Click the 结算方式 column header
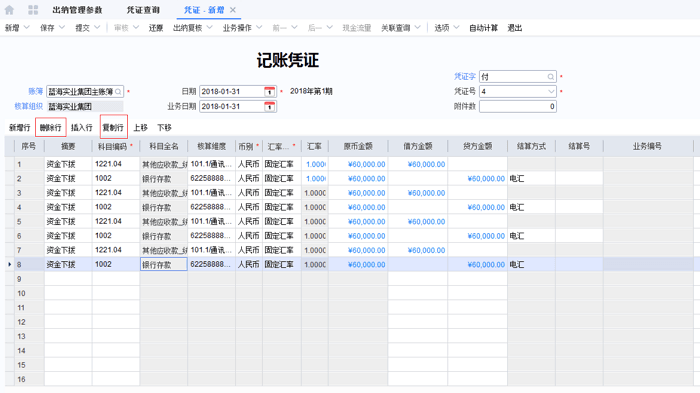Viewport: 700px width, 393px height. [x=531, y=146]
